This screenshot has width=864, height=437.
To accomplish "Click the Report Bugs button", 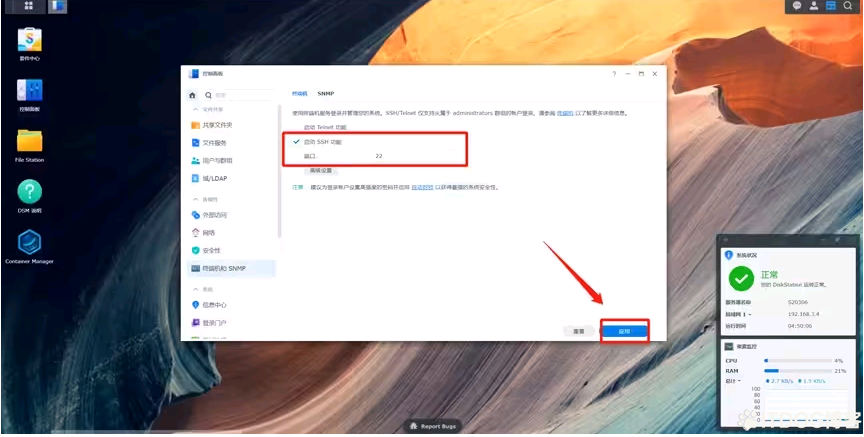I will pyautogui.click(x=433, y=426).
